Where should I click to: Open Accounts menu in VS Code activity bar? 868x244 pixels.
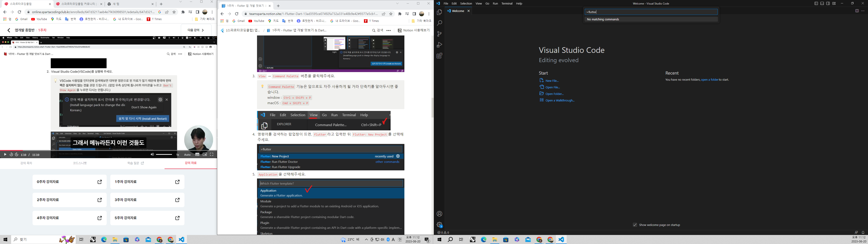point(439,214)
